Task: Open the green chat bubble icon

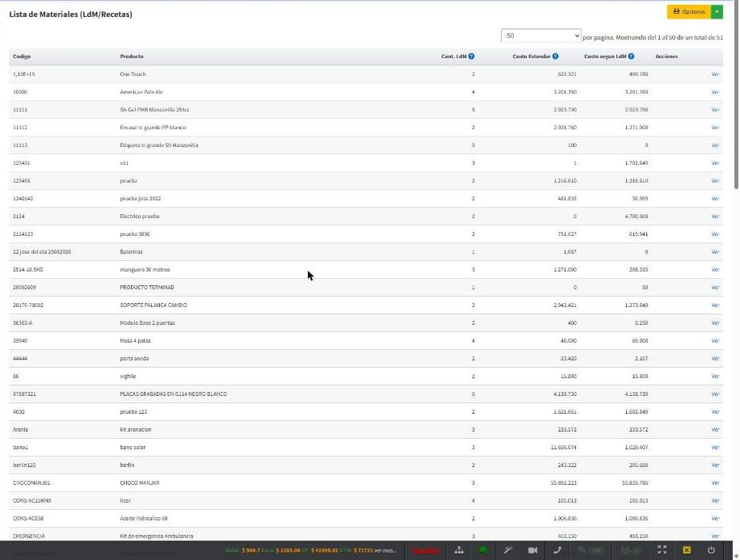Action: (483, 550)
